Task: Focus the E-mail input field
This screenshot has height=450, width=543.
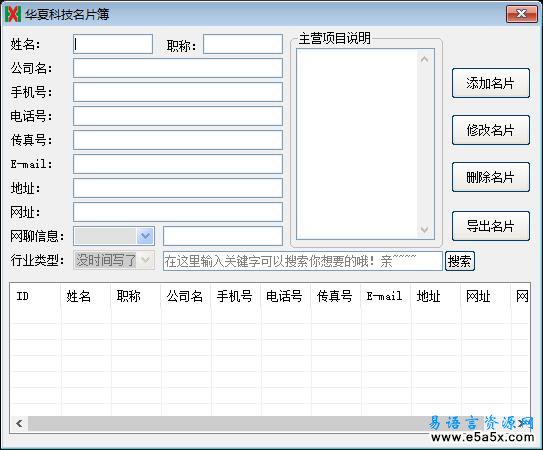Action: [x=178, y=164]
